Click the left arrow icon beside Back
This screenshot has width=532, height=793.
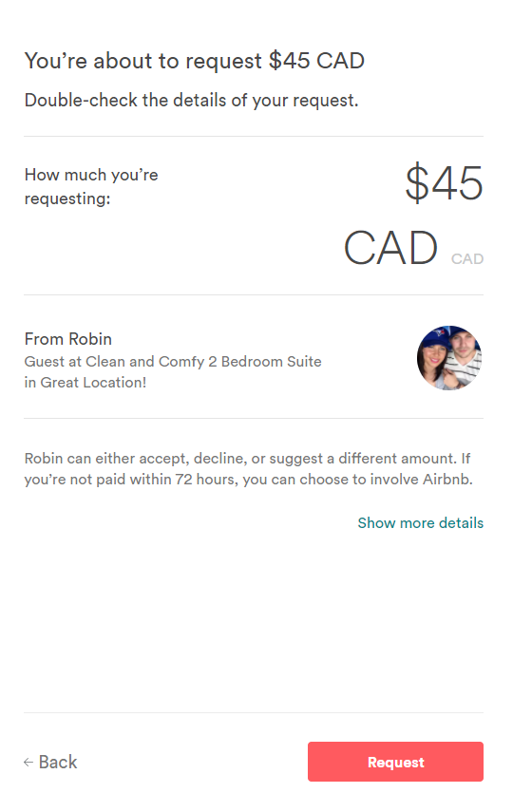28,763
